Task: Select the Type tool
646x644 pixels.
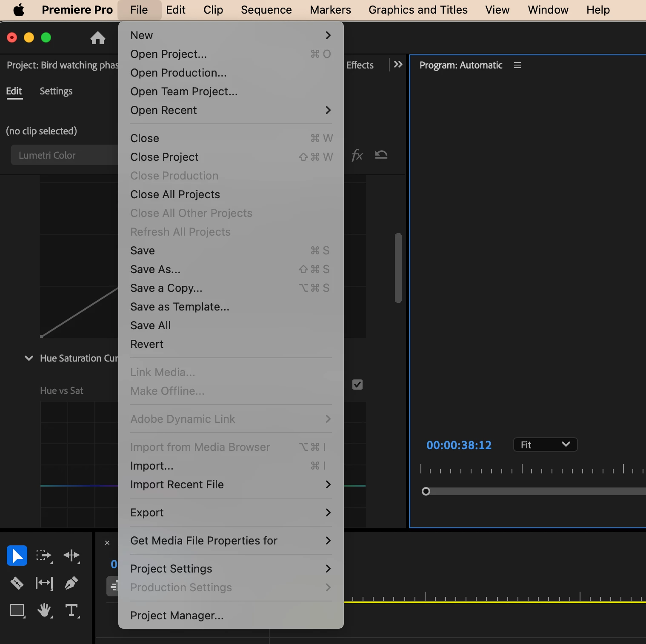Action: pos(72,610)
